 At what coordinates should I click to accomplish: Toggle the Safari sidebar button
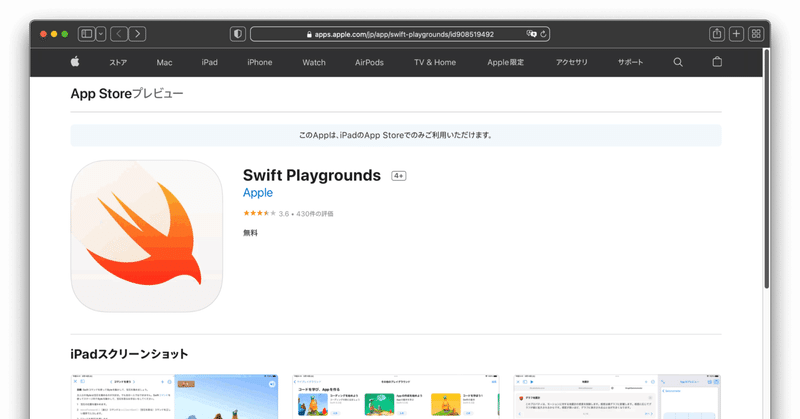tap(86, 34)
